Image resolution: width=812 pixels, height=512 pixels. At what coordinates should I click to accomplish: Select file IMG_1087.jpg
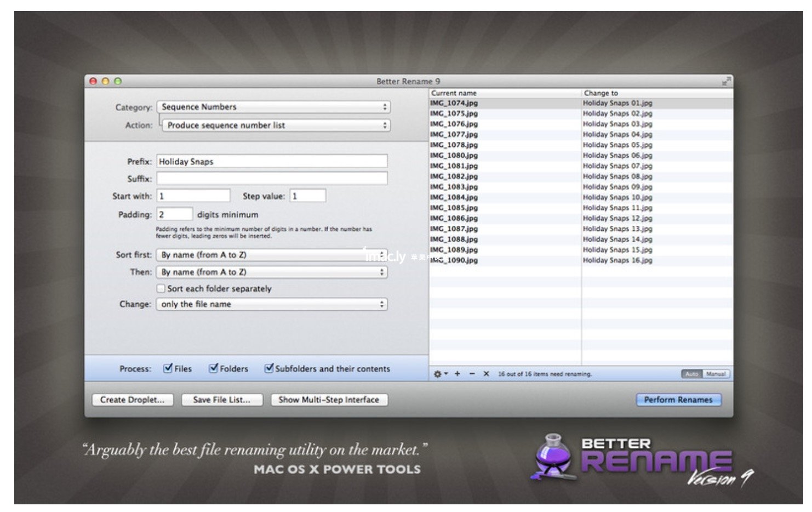tap(454, 229)
